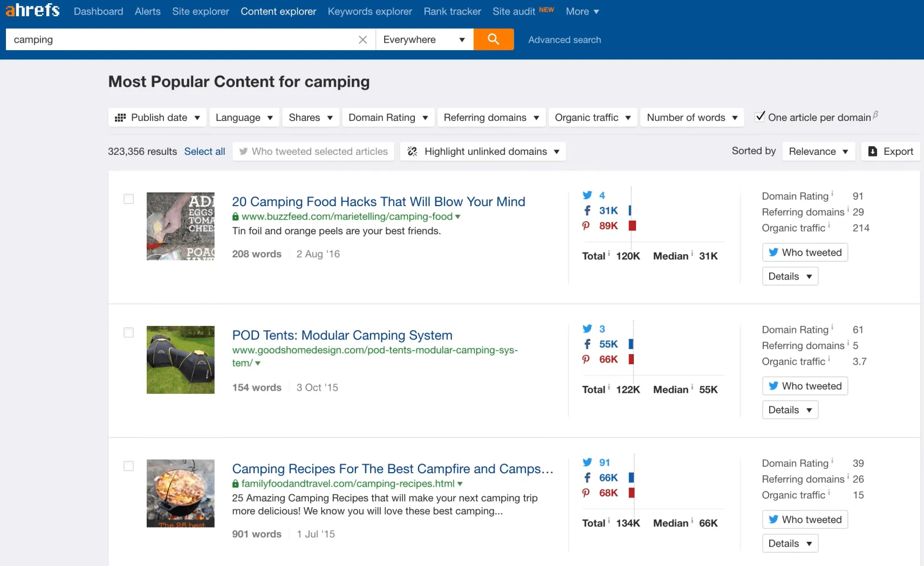Expand the Sorted by Relevance dropdown

point(818,152)
